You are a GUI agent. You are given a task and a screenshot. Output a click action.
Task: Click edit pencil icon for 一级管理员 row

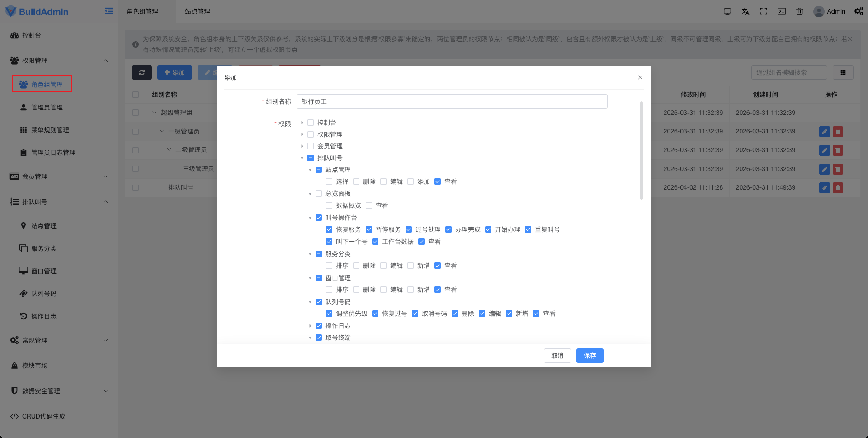pyautogui.click(x=825, y=132)
